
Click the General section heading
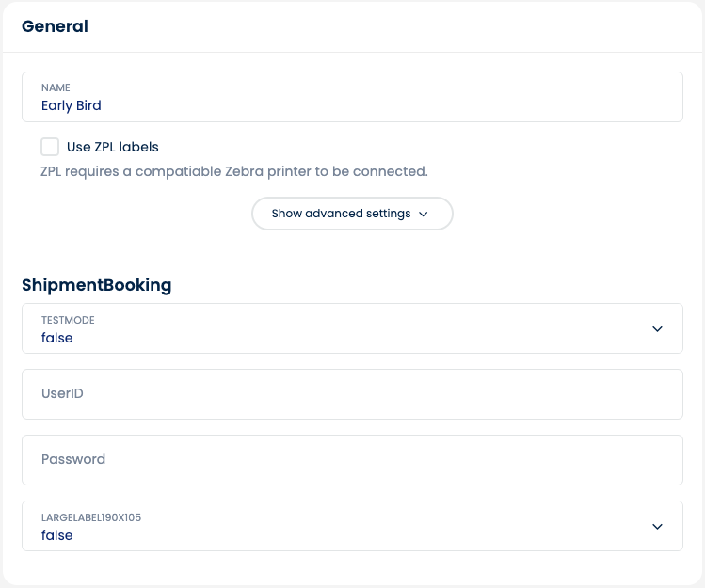55,26
